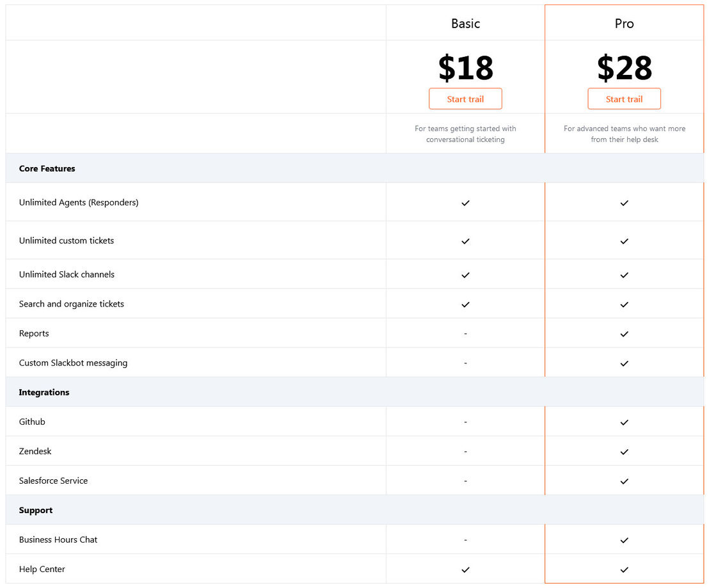Viewport: 709px width, 588px height.
Task: Click Basic checkmark for Unlimited Agents
Action: [x=465, y=203]
